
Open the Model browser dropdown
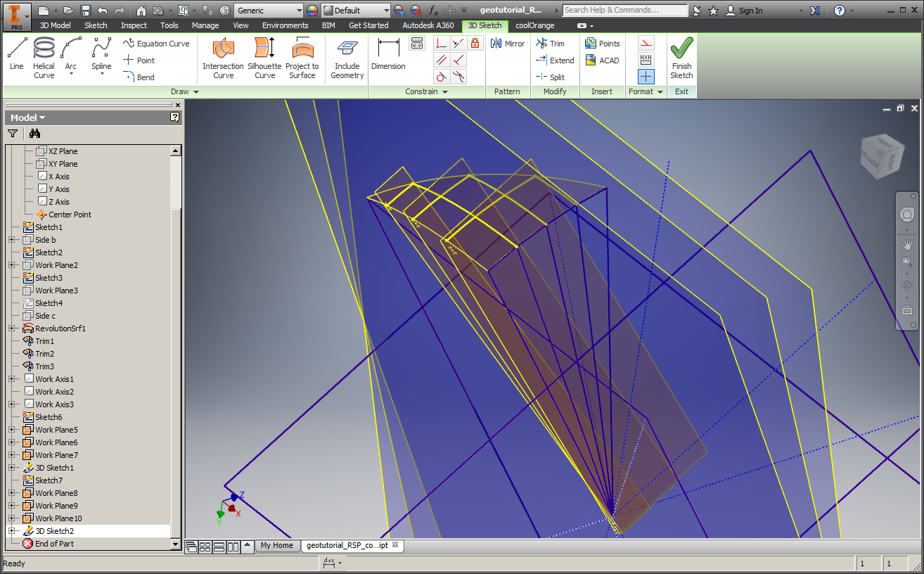(x=27, y=117)
